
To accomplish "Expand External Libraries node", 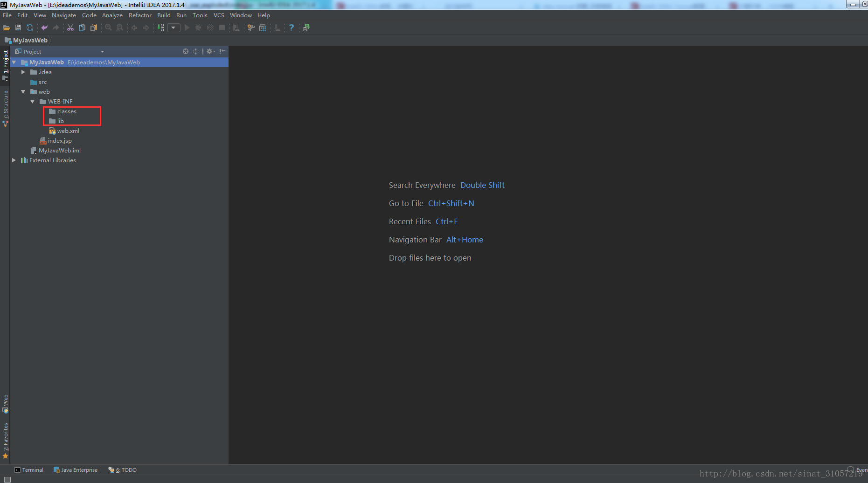I will point(14,160).
